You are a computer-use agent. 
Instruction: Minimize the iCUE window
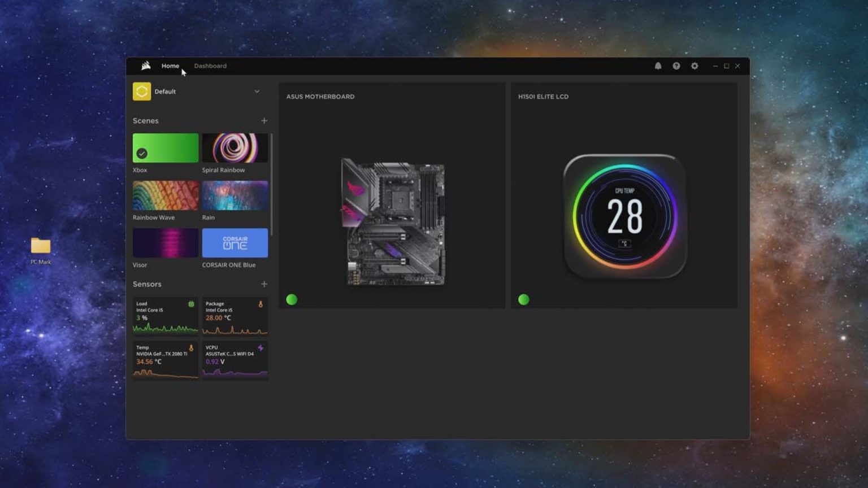(715, 66)
